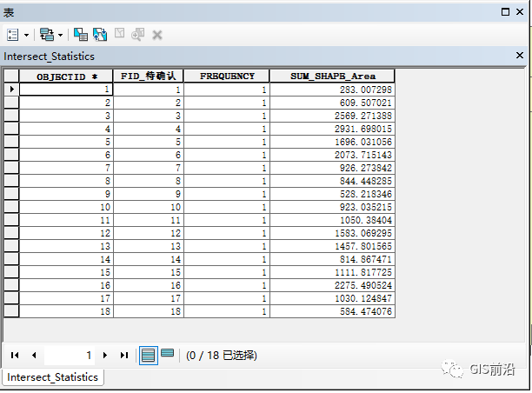This screenshot has width=532, height=393.
Task: Click area cell 1030.124847
Action: tap(332, 298)
